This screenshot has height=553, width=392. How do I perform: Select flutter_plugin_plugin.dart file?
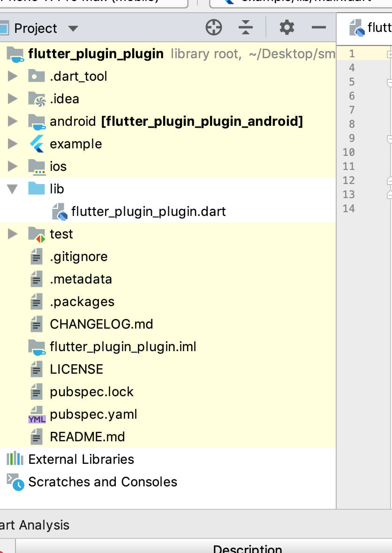click(x=148, y=212)
